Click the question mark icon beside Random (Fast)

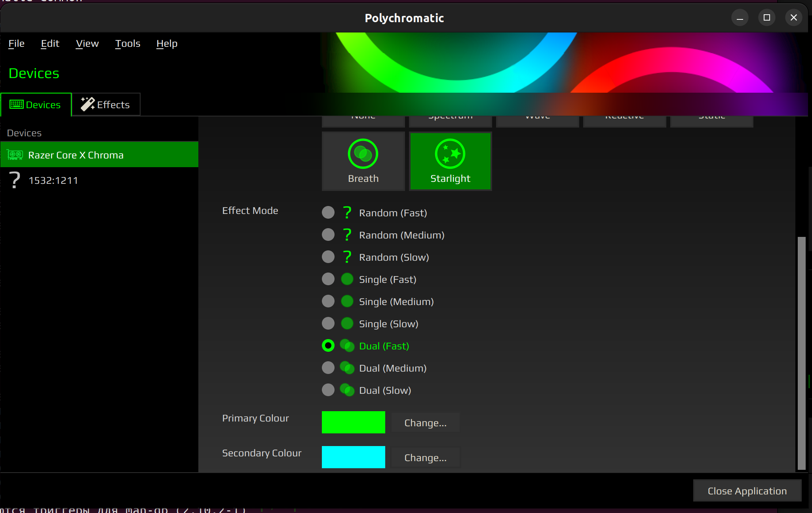click(347, 213)
